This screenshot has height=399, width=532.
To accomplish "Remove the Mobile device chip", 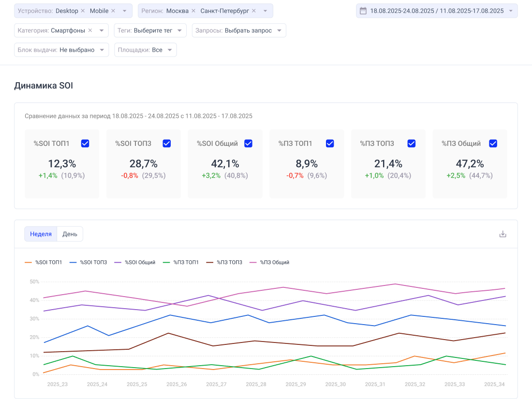I will pyautogui.click(x=113, y=11).
